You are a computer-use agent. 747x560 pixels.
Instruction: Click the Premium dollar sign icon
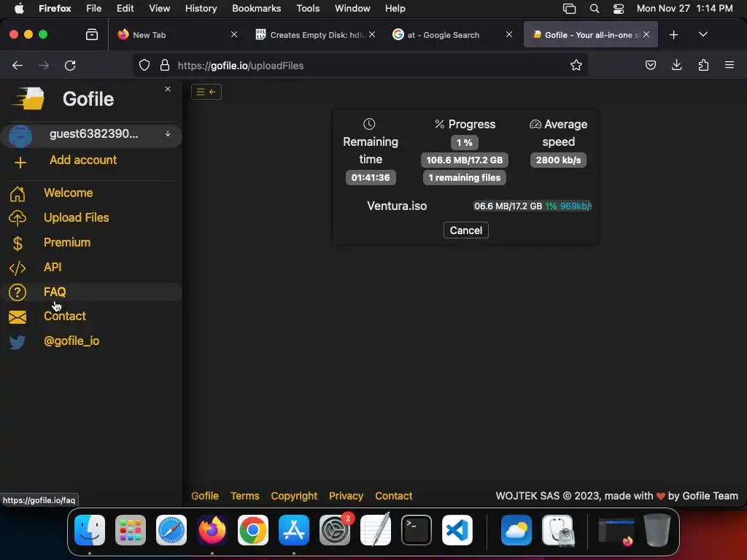(18, 244)
